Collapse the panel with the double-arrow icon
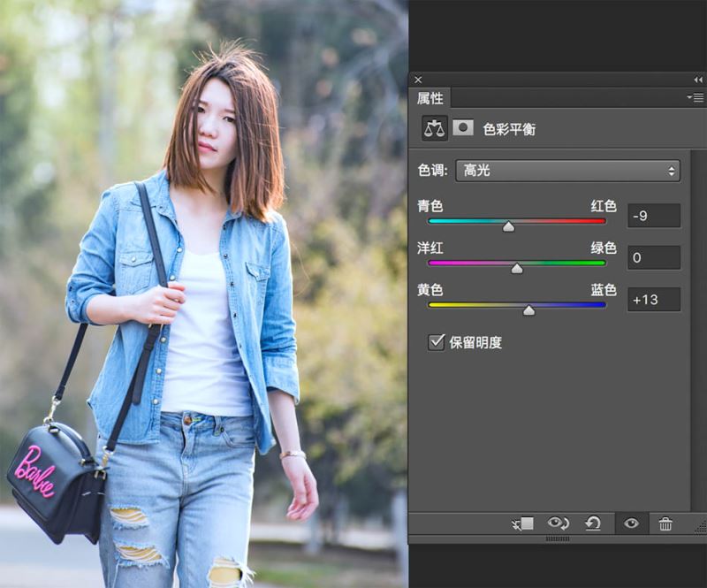This screenshot has height=588, width=707. click(698, 80)
